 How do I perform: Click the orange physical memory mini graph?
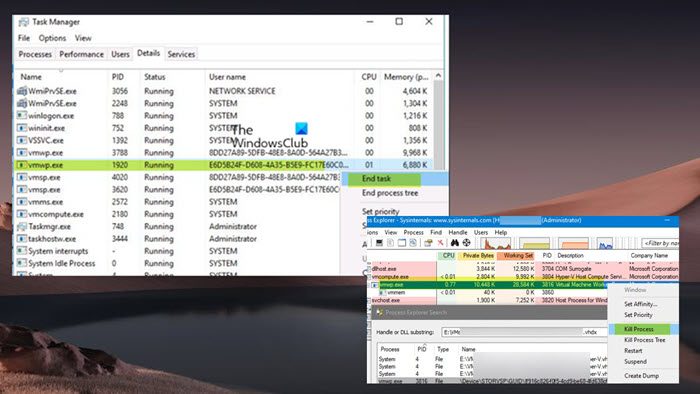pos(573,243)
